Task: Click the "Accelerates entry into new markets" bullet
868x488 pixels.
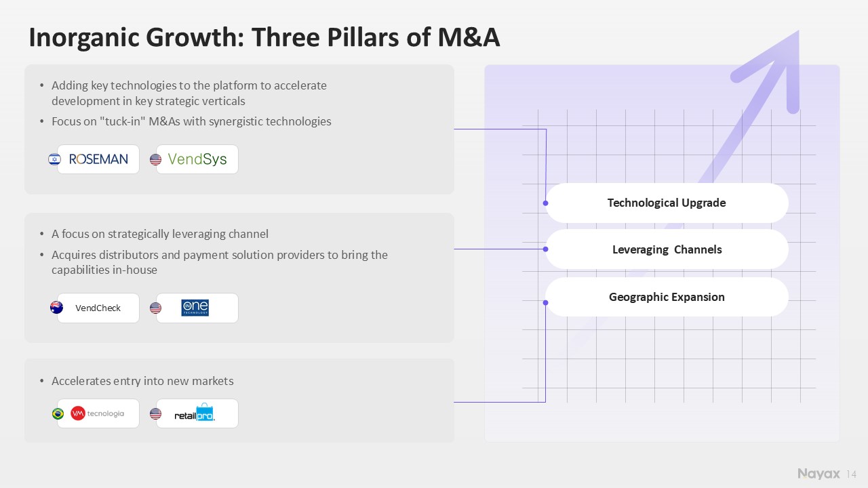Action: point(142,381)
